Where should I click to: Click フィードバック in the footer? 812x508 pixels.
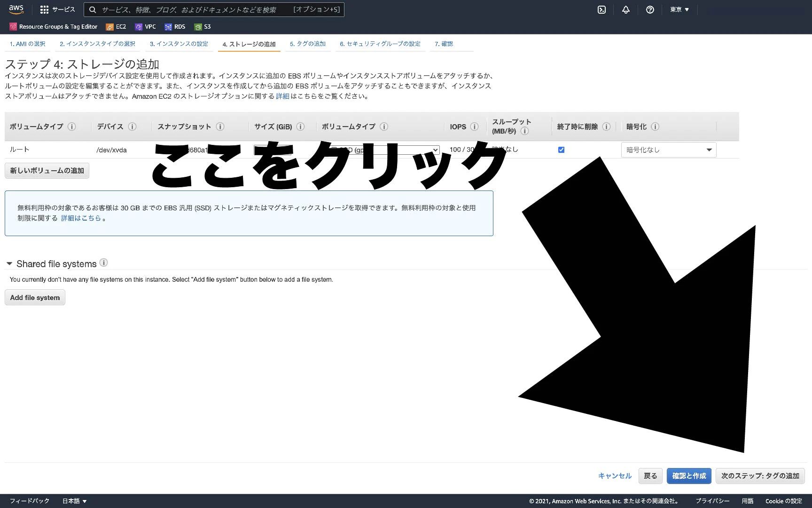click(30, 501)
